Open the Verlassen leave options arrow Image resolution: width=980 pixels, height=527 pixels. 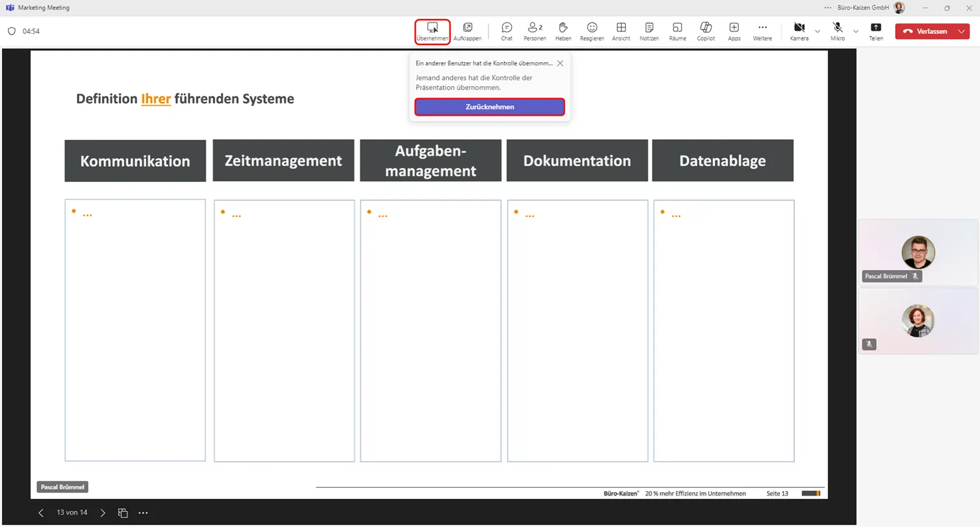click(x=960, y=31)
